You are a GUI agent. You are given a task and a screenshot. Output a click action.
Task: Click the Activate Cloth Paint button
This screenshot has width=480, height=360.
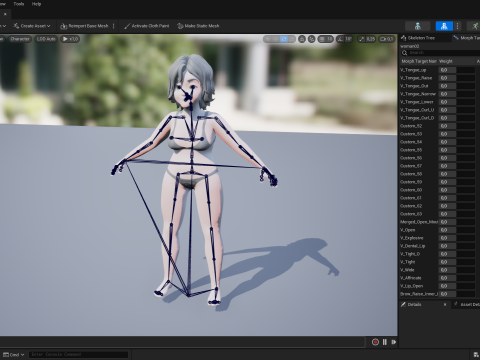(x=146, y=26)
